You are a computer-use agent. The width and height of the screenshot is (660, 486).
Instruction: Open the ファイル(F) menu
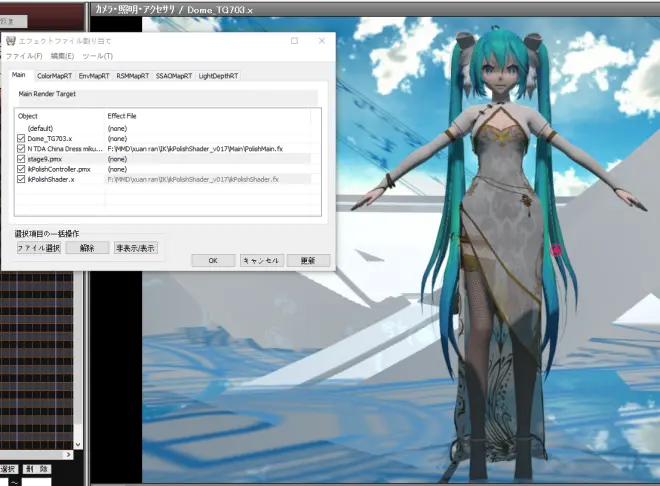24,56
